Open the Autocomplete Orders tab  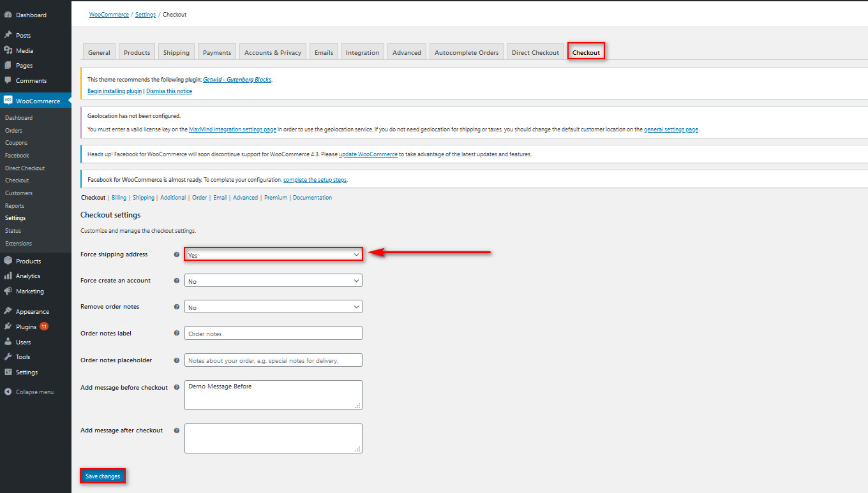[467, 52]
